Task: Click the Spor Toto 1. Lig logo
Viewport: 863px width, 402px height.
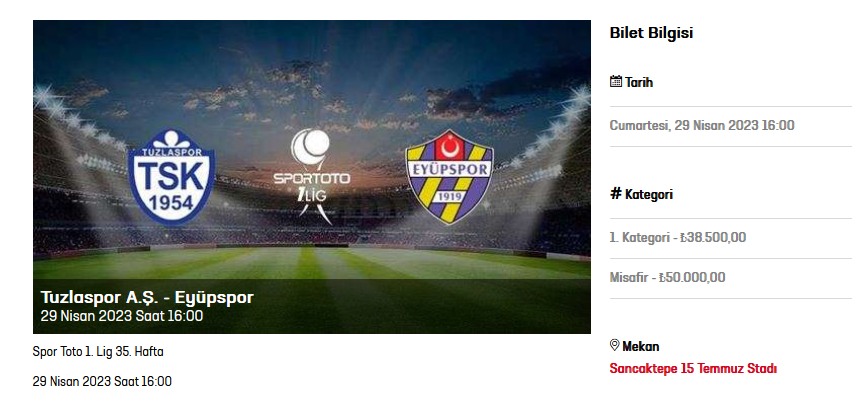Action: tap(312, 176)
